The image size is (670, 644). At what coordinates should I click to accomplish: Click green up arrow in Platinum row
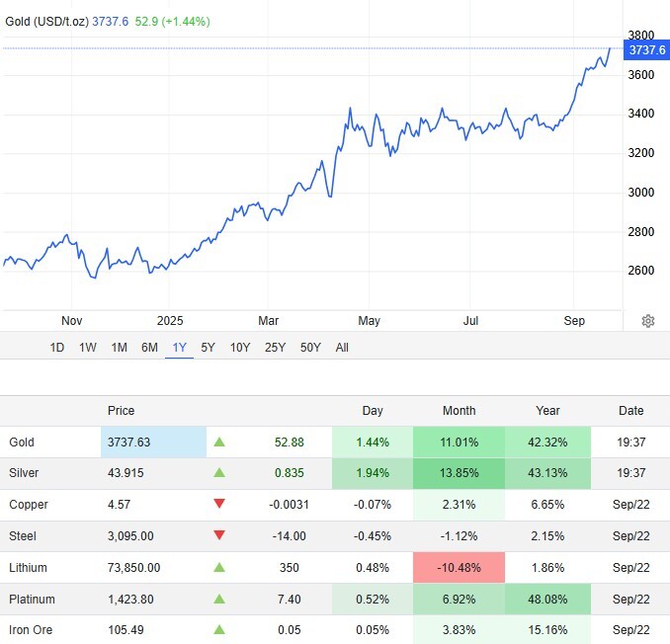pos(219,600)
